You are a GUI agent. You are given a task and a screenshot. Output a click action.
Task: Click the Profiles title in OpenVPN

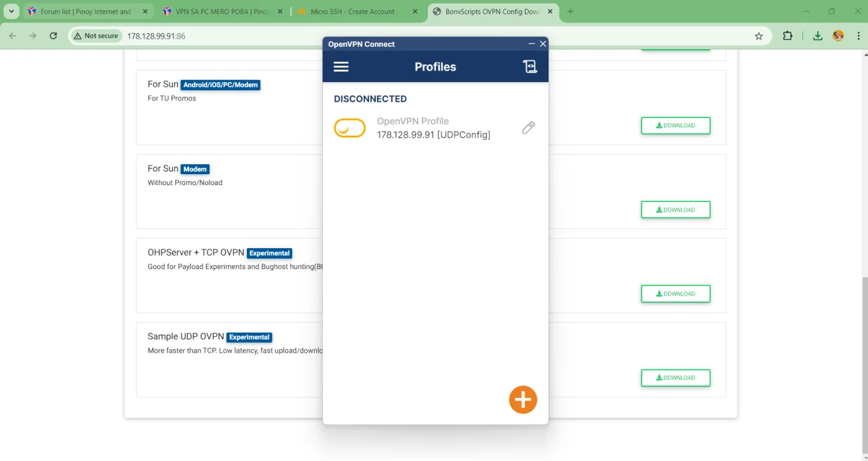point(435,66)
